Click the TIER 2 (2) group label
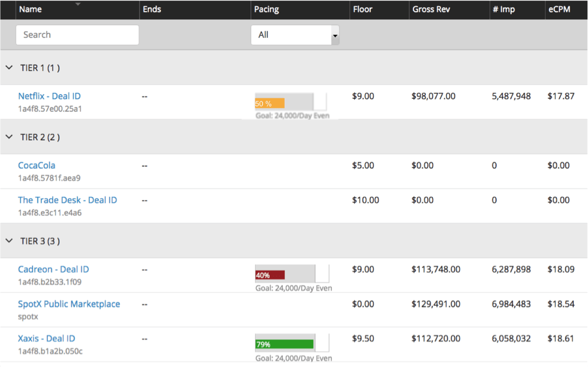Screen dimensions: 588x367 pyautogui.click(x=40, y=137)
